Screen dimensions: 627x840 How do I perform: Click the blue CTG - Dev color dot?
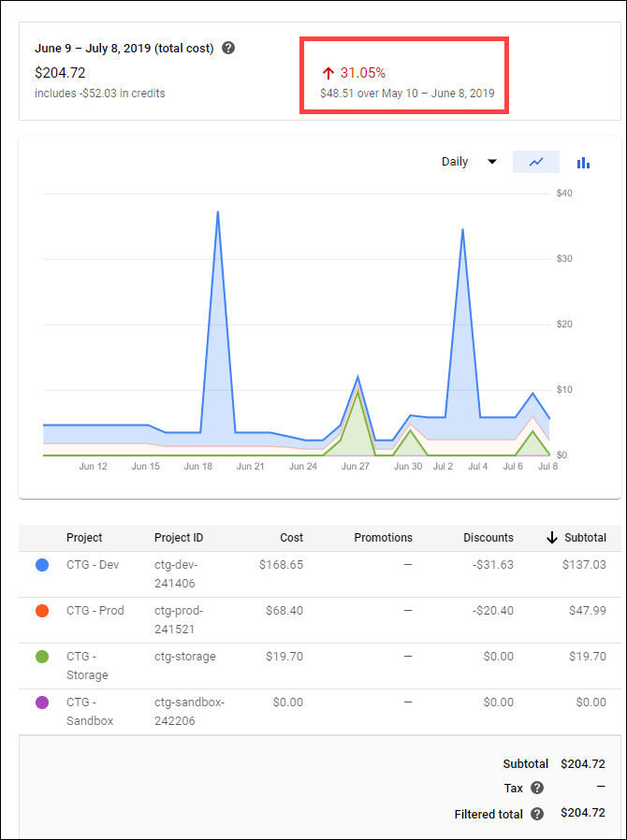click(42, 565)
